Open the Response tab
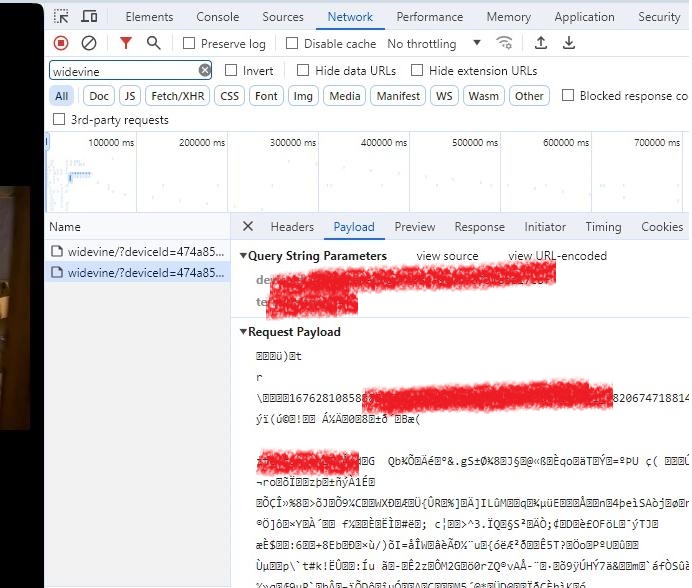Screen dimensions: 692x588 pos(479,226)
